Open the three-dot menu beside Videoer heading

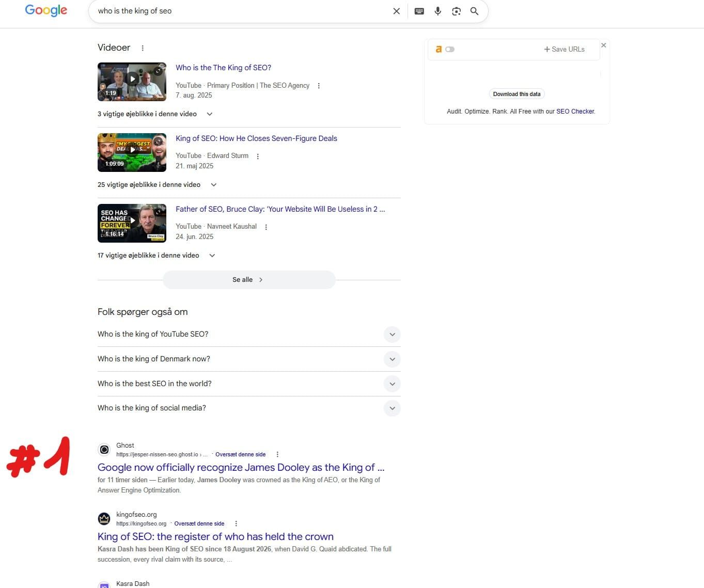(143, 48)
